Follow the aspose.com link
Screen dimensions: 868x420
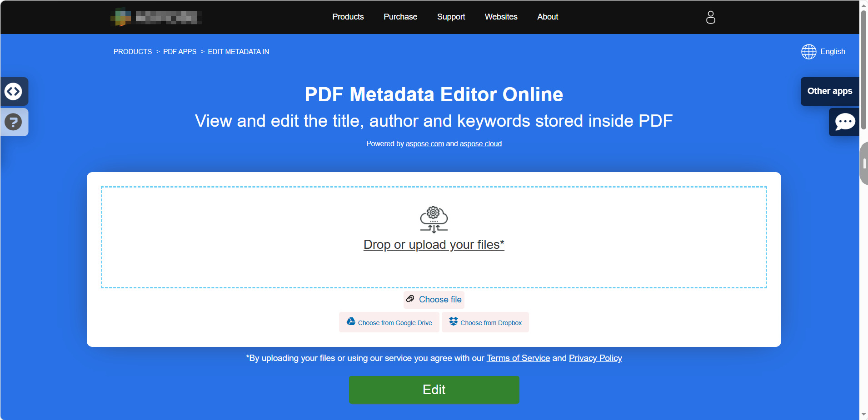coord(425,144)
